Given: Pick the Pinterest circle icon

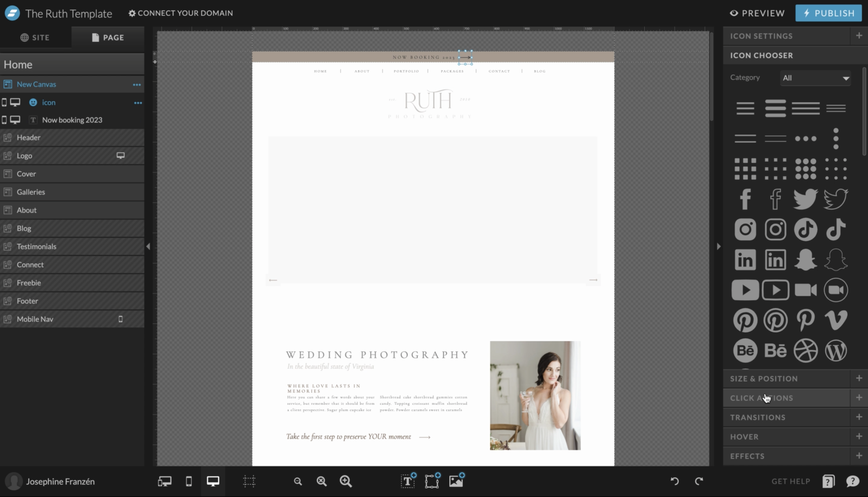Looking at the screenshot, I should (745, 319).
